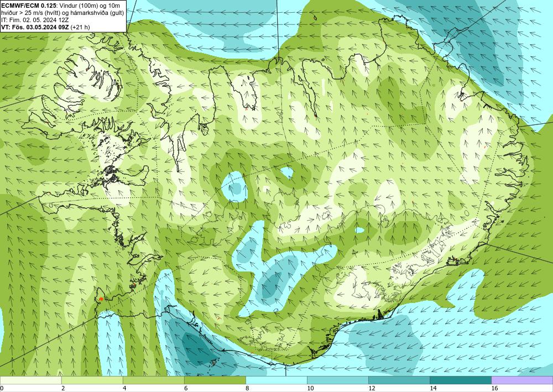Click the teal 12–14 m/s legend swatch

coord(399,380)
